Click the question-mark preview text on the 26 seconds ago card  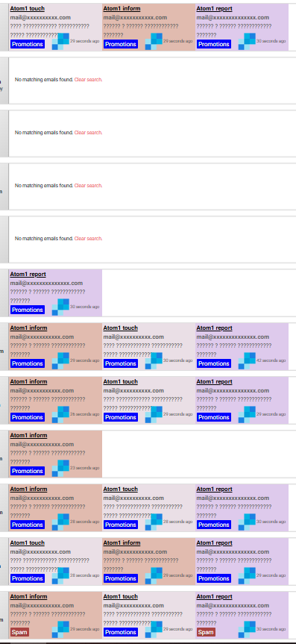point(48,404)
